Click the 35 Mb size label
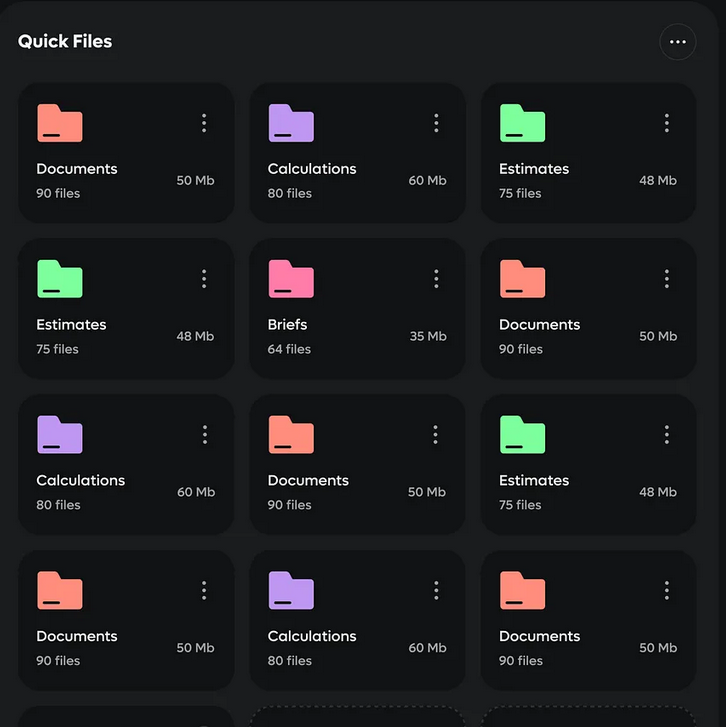 428,336
